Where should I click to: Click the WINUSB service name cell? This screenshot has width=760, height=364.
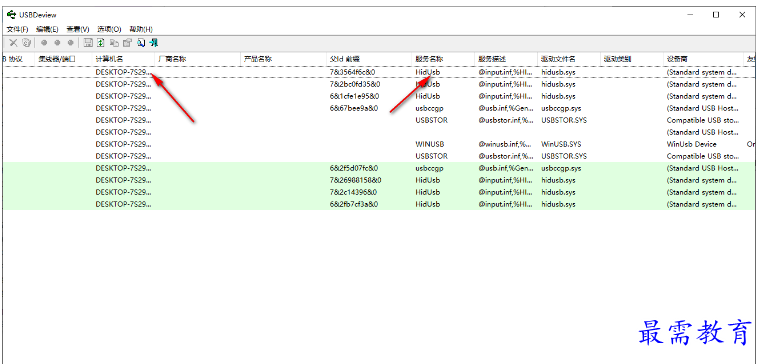click(x=429, y=144)
